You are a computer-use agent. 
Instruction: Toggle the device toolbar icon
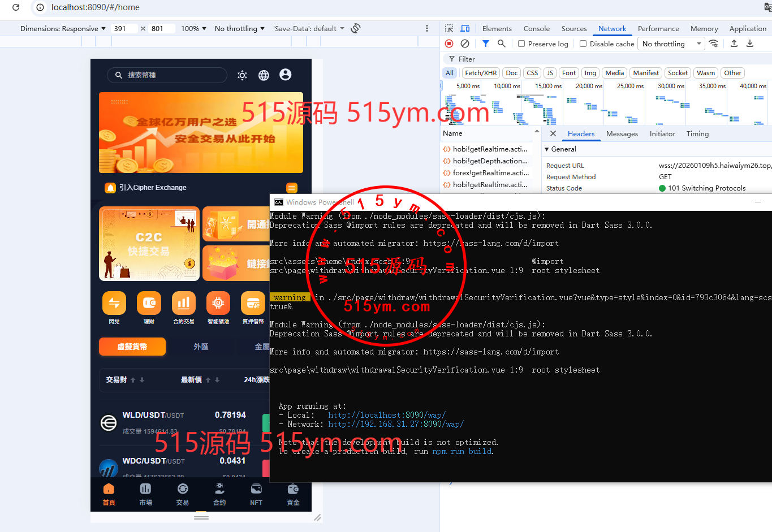coord(465,28)
